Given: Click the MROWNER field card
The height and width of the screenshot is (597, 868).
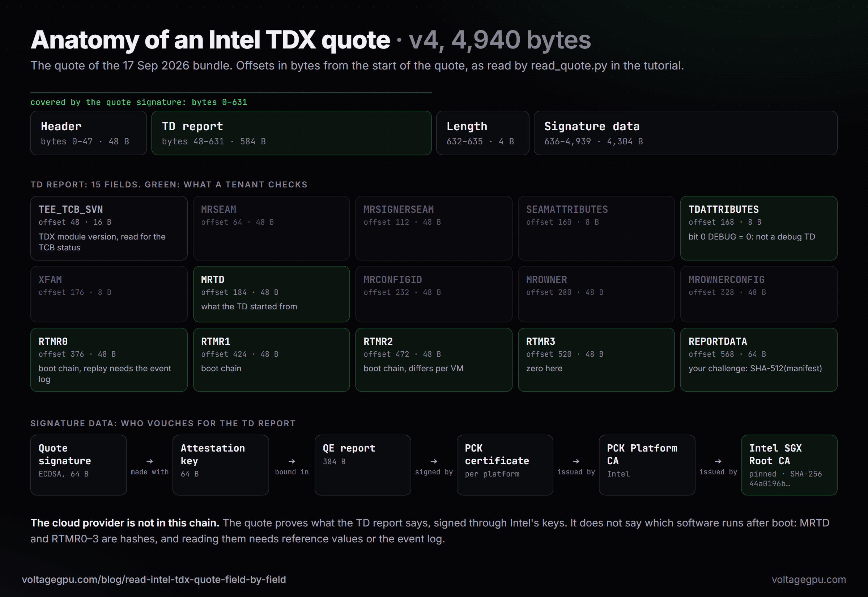Looking at the screenshot, I should coord(596,294).
